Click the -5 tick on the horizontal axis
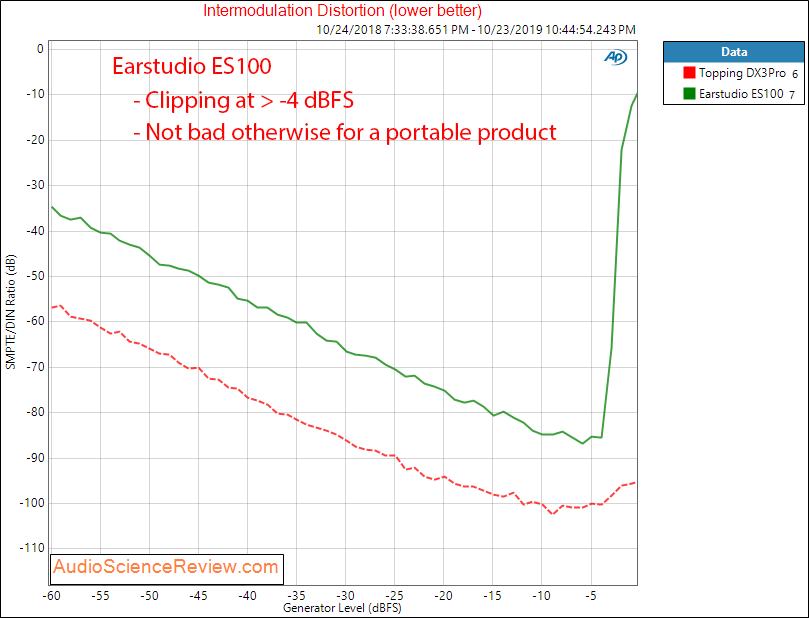Screen dimensions: 809x618 click(x=591, y=596)
